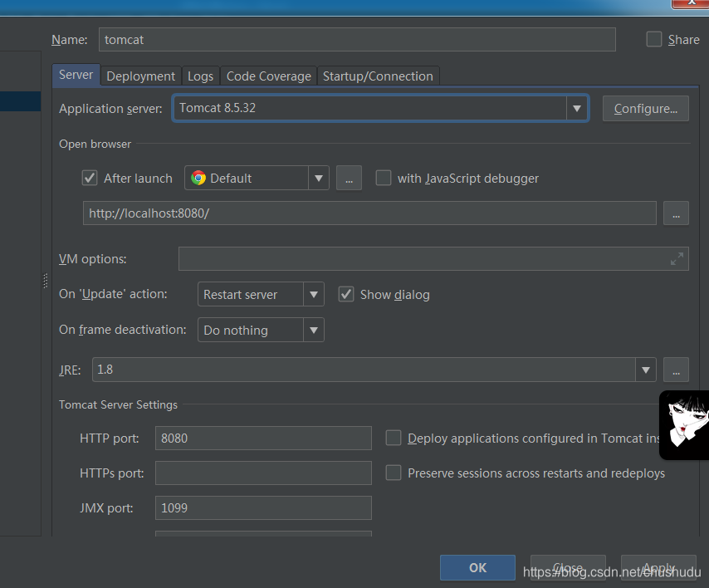Expand the JRE dropdown arrow
Screen dimensions: 709x588
[646, 370]
